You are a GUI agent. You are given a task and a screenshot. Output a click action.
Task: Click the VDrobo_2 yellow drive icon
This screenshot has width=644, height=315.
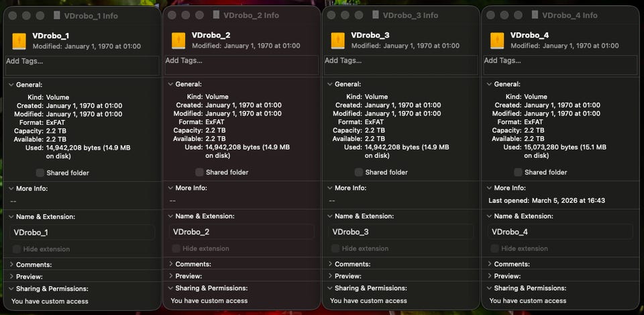pos(178,40)
